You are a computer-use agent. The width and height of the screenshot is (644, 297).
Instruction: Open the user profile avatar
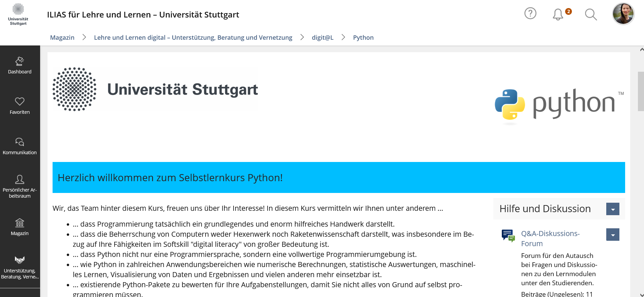coord(623,14)
